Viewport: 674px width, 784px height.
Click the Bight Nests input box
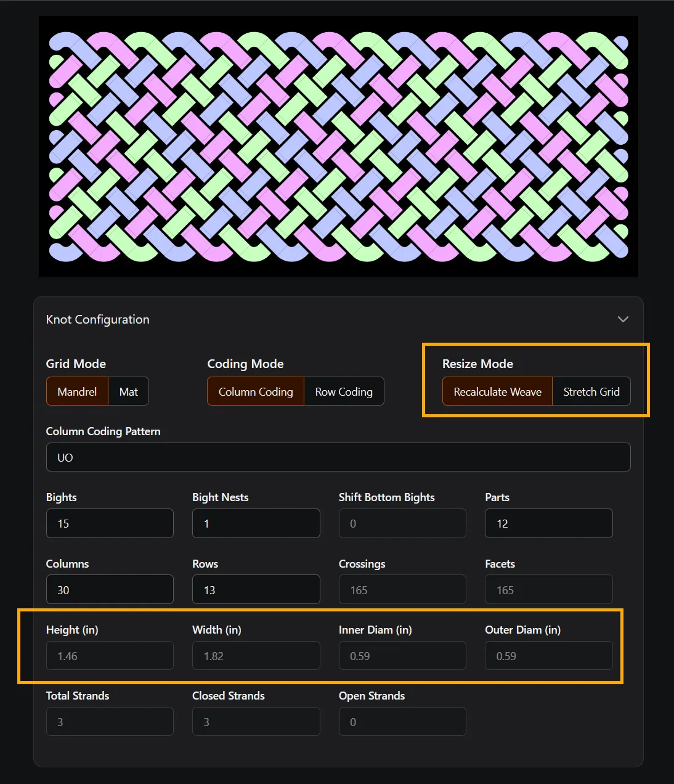click(256, 523)
